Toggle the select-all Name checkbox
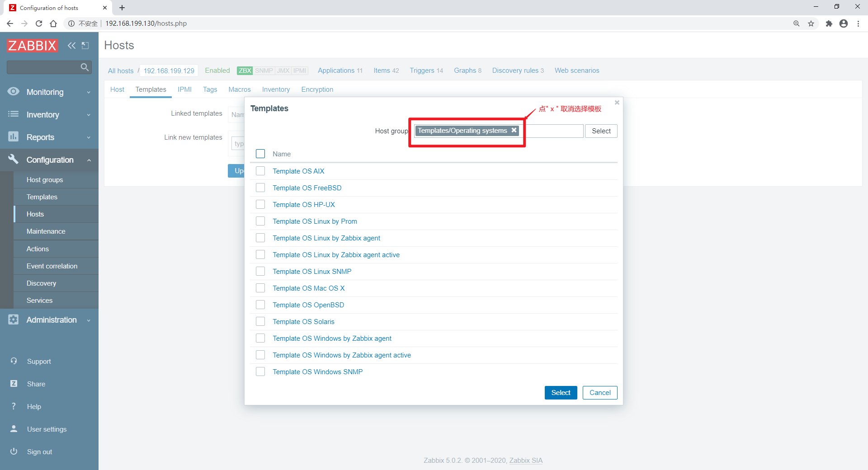The image size is (868, 470). tap(260, 154)
